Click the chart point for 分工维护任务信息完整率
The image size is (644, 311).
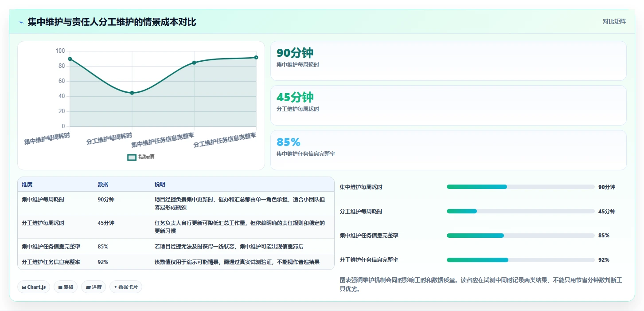(256, 57)
